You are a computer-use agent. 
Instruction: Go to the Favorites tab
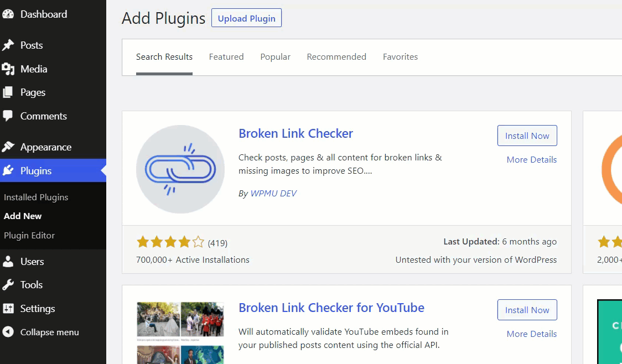[400, 56]
